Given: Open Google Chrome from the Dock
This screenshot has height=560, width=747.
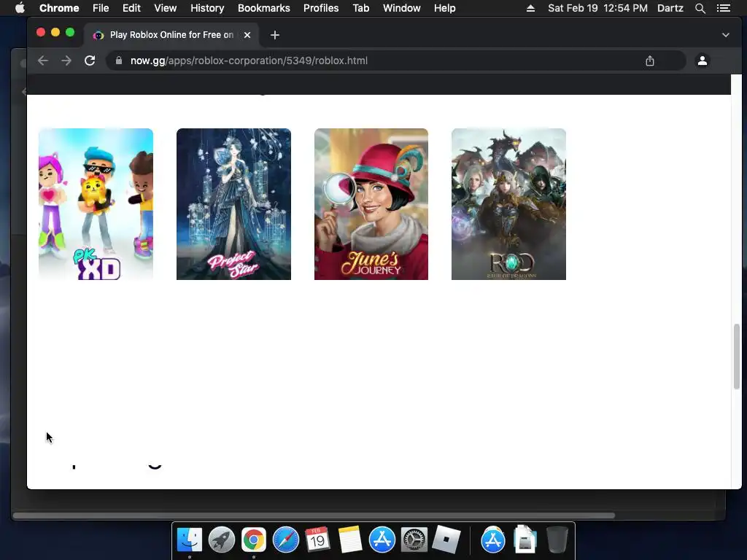Looking at the screenshot, I should (x=253, y=540).
